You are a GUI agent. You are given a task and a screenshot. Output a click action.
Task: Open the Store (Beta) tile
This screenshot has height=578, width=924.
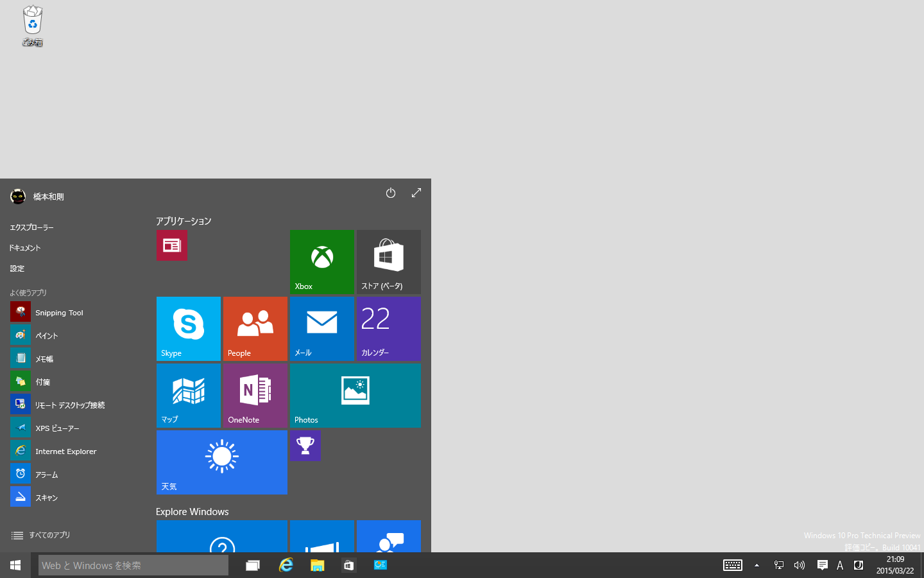point(388,262)
